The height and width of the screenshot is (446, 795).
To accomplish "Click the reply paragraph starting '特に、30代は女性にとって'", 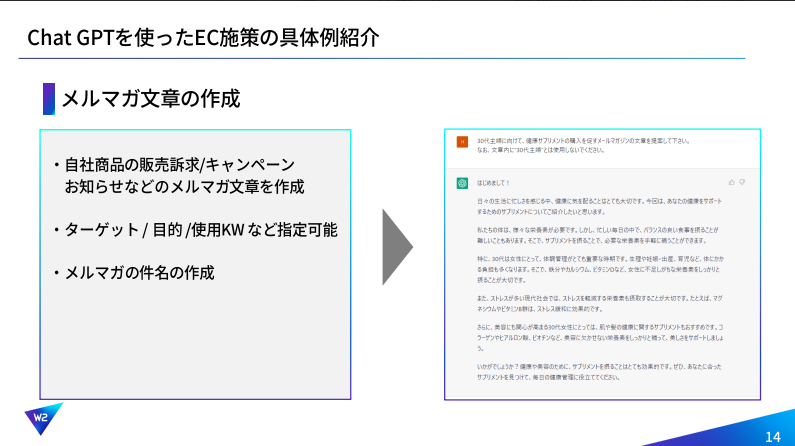I will pyautogui.click(x=600, y=269).
